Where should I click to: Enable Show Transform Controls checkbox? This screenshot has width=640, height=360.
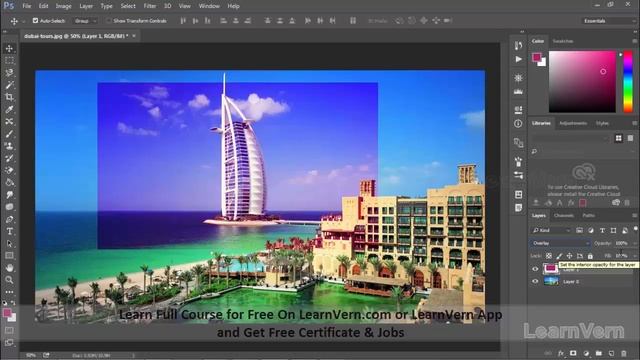(x=109, y=20)
